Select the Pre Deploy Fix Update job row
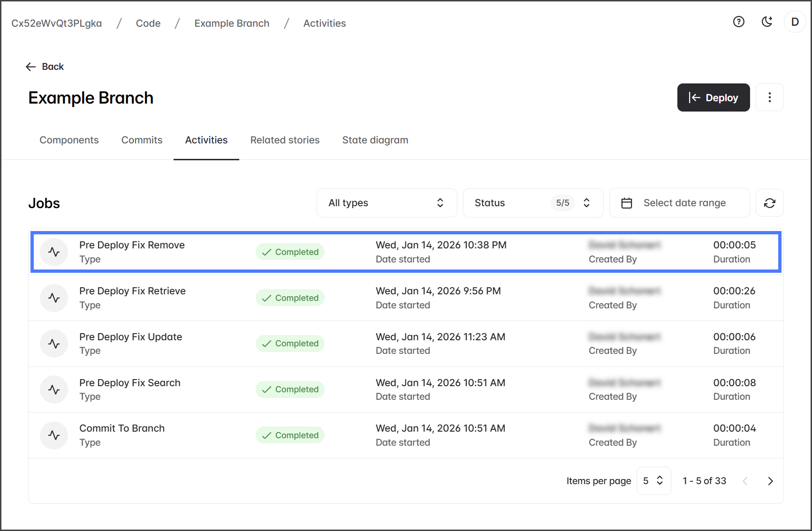The image size is (812, 531). pyautogui.click(x=406, y=344)
